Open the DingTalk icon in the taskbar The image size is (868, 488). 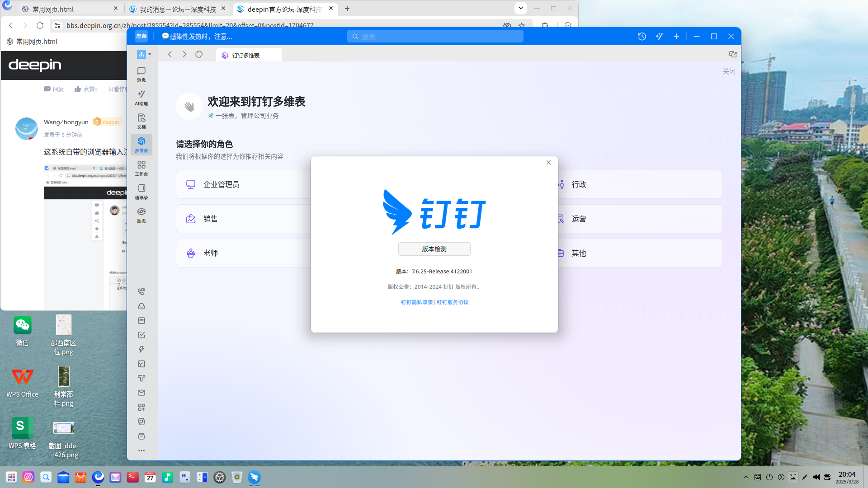(255, 477)
